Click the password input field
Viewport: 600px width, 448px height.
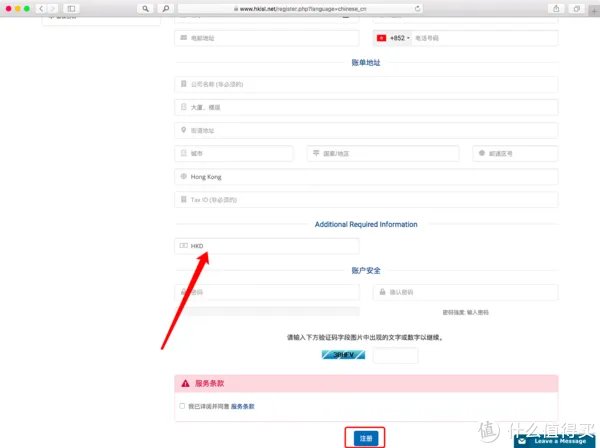tap(267, 292)
